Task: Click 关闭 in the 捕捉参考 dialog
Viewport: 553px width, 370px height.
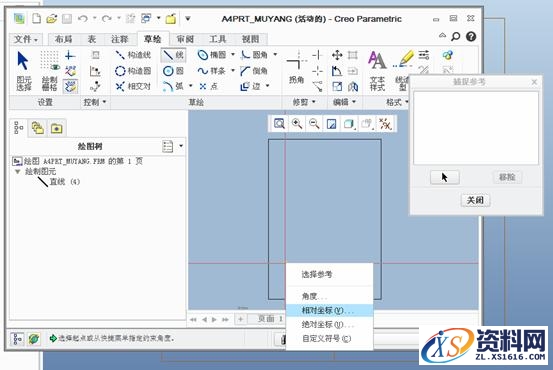Action: (x=475, y=200)
